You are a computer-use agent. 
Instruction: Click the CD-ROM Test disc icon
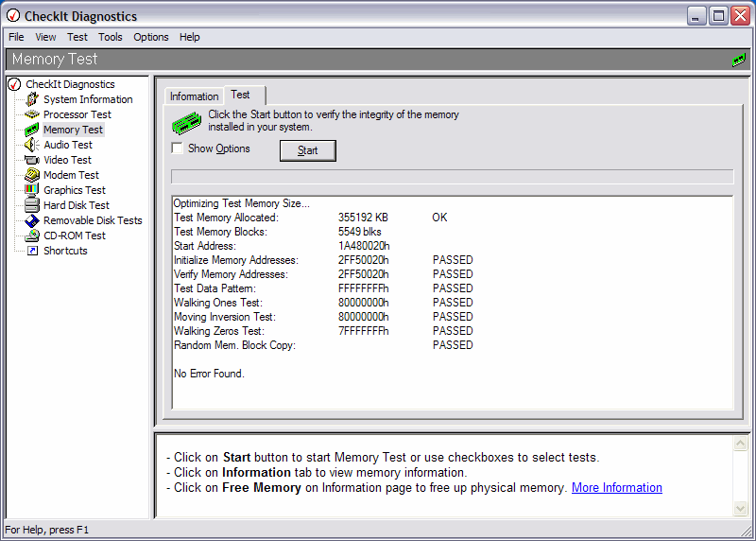coord(32,236)
